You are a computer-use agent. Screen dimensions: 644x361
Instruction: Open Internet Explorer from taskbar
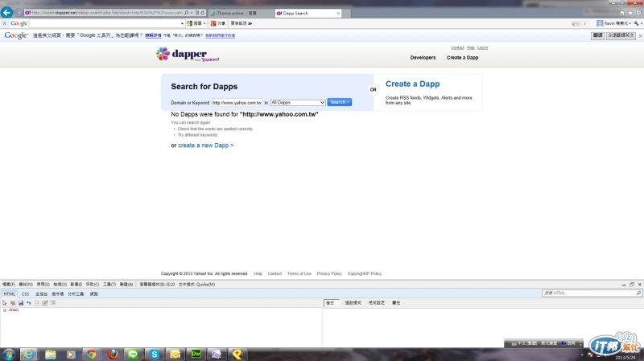pos(28,355)
